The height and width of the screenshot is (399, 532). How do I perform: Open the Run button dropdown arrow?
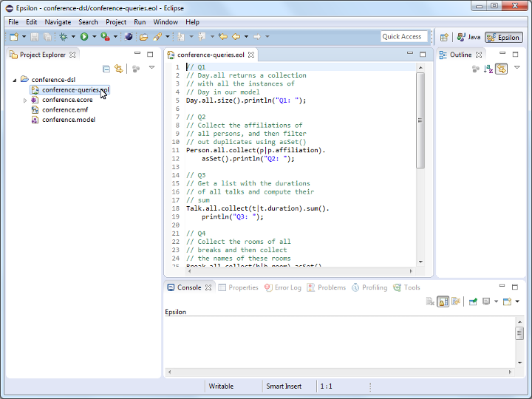[x=94, y=37]
